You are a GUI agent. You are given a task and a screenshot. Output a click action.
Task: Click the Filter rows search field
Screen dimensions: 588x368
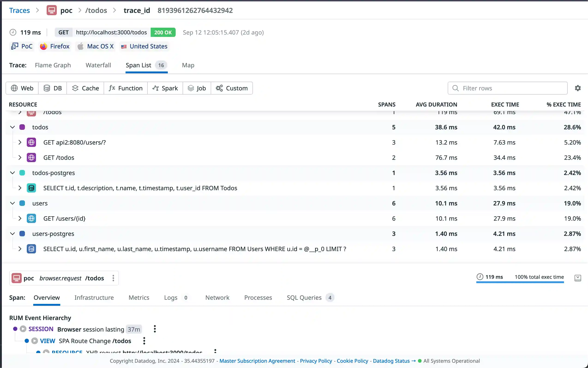508,88
